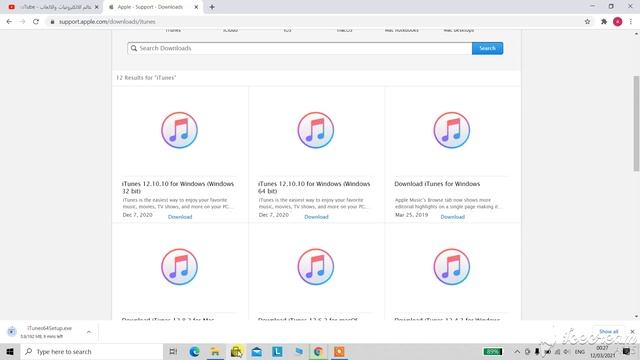
Task: Click the 'Dec 7, 2020' date under the 32 bit entry
Action: (x=138, y=215)
